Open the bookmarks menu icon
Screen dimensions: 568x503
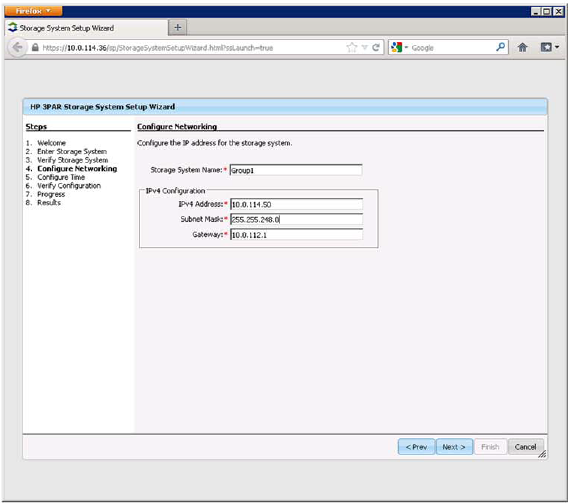(x=550, y=47)
